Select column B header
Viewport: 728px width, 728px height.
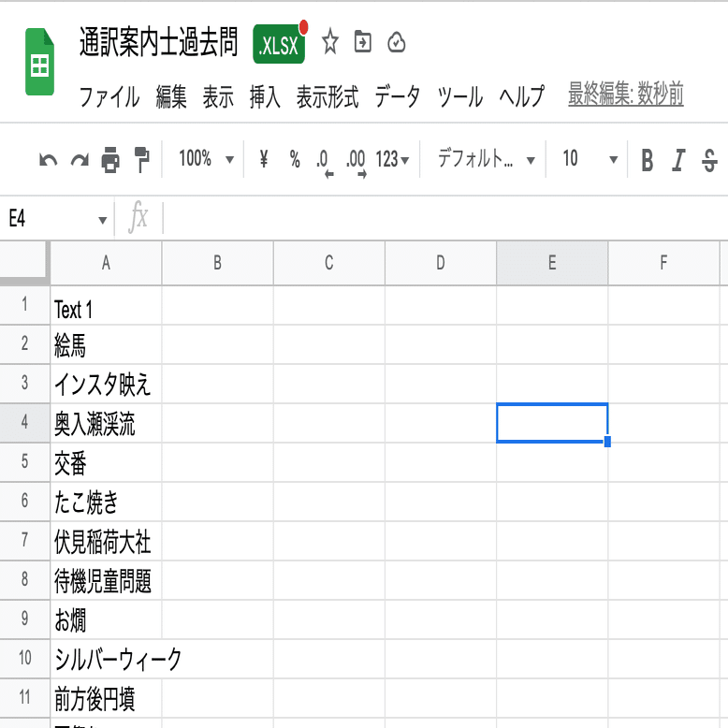[218, 263]
